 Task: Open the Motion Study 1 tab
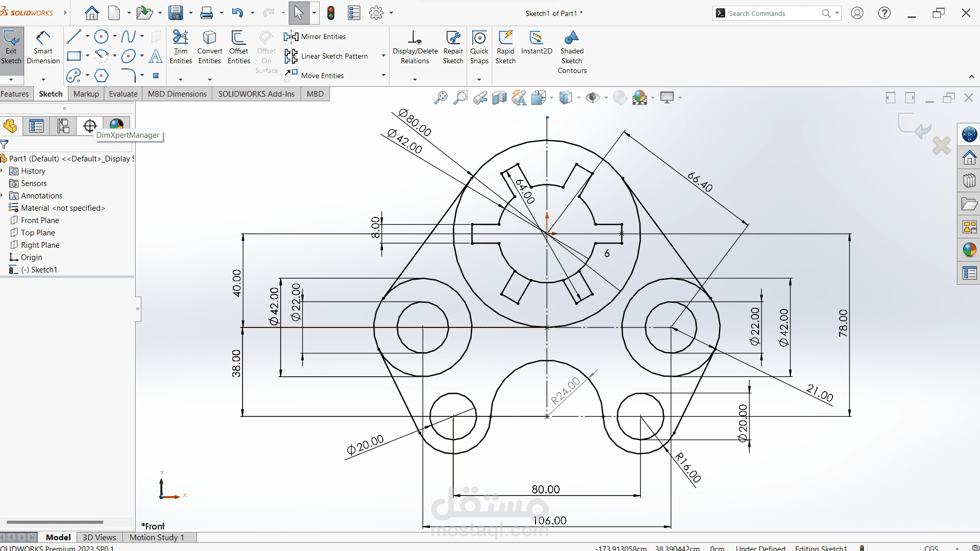point(157,537)
